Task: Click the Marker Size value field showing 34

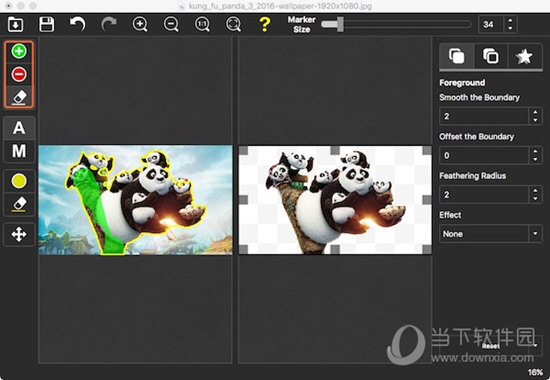Action: (x=491, y=25)
